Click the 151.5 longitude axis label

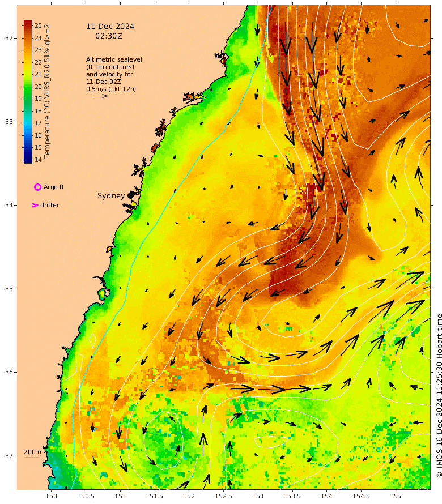pyautogui.click(x=155, y=496)
